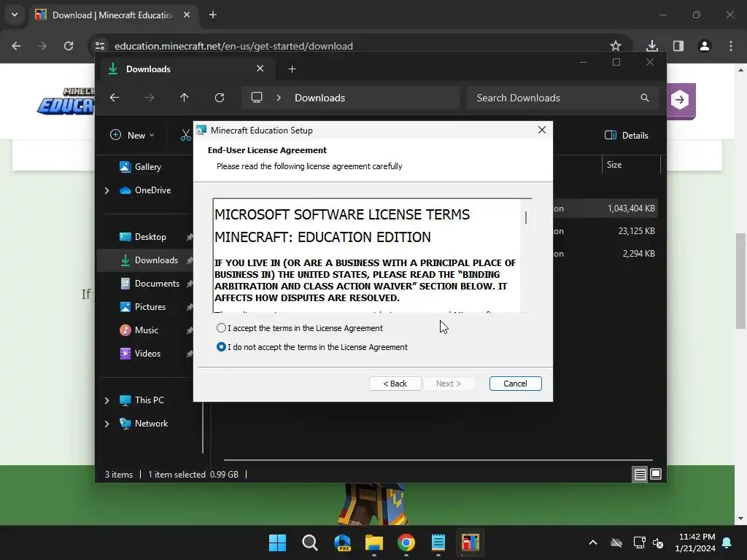
Task: Go back in File Explorer
Action: tap(115, 98)
